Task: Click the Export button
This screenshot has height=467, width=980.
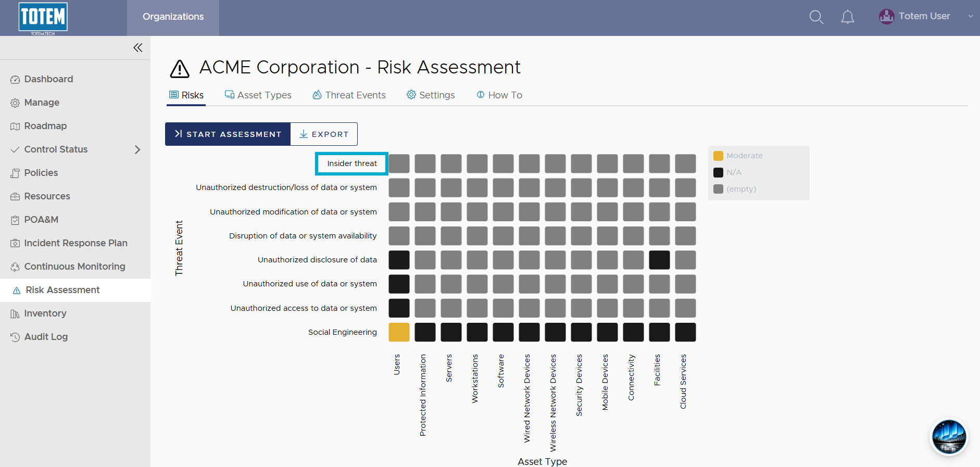Action: (x=324, y=134)
